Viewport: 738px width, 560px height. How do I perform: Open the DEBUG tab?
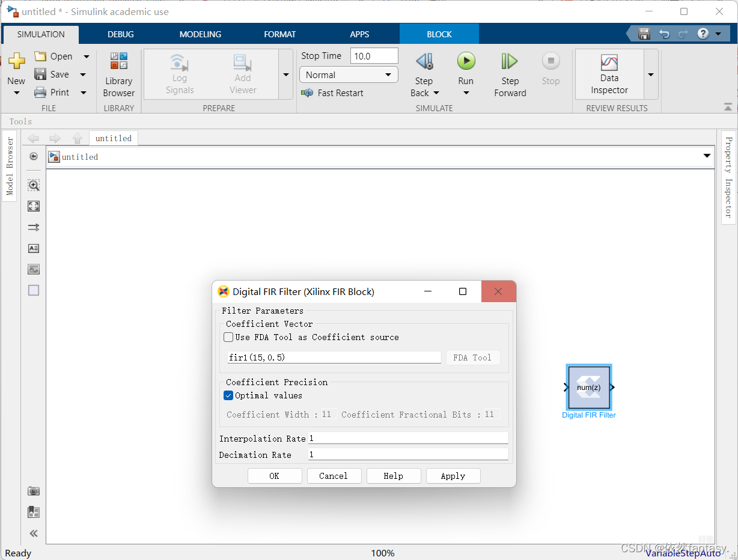click(x=121, y=34)
